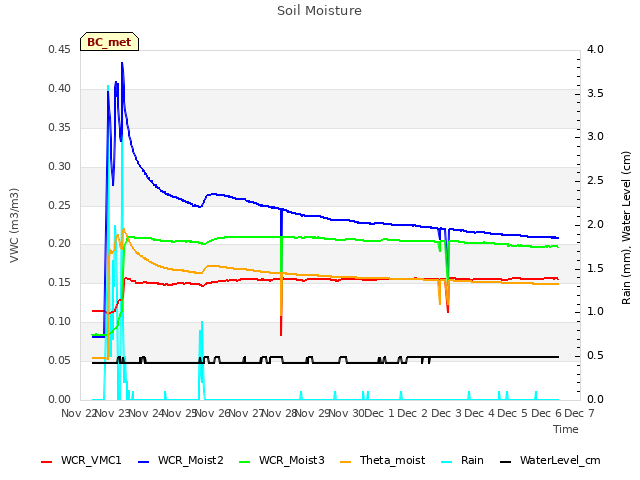640x480 pixels.
Task: Click the BC_met annotation tag
Action: (109, 42)
